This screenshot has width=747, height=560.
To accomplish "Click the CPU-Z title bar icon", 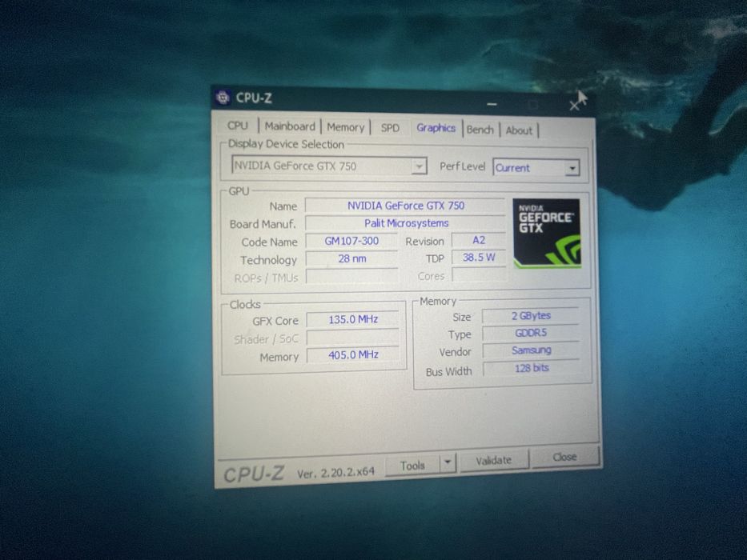I will pos(223,97).
